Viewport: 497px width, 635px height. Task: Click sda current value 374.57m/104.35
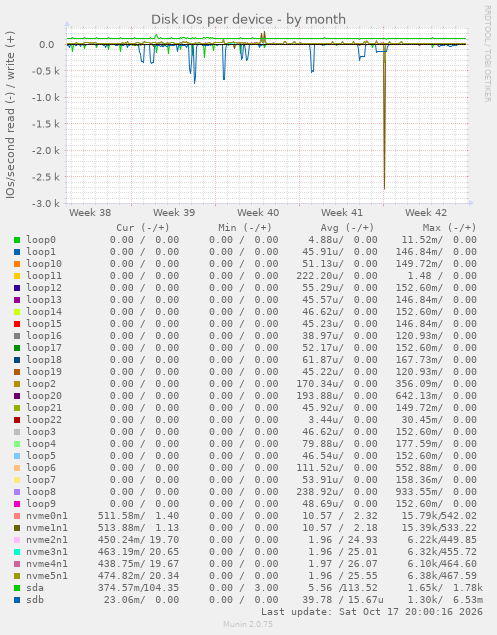(138, 588)
